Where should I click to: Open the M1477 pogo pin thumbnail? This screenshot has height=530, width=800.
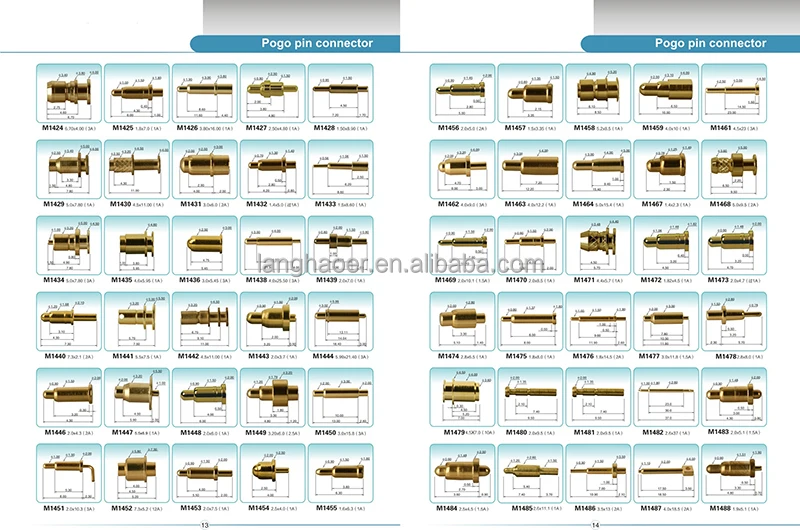tap(666, 321)
